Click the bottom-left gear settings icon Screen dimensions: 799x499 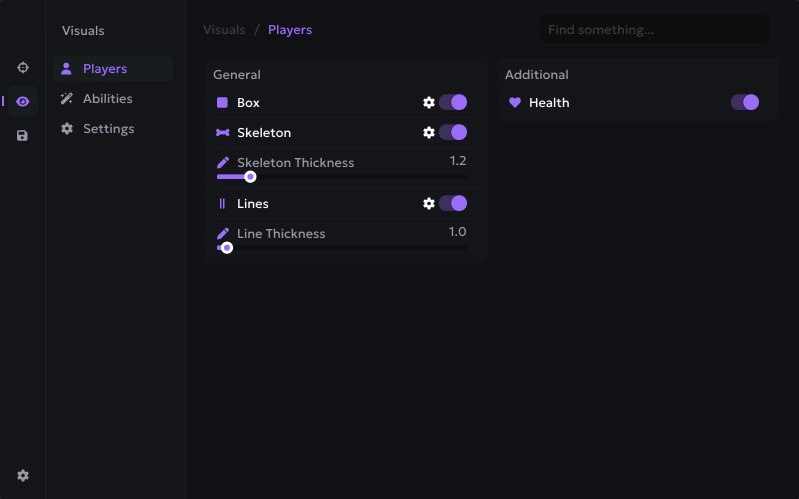23,476
